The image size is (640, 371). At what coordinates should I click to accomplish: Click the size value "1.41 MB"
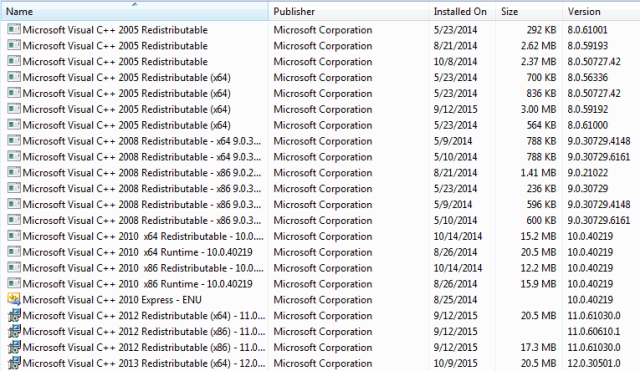[x=538, y=173]
